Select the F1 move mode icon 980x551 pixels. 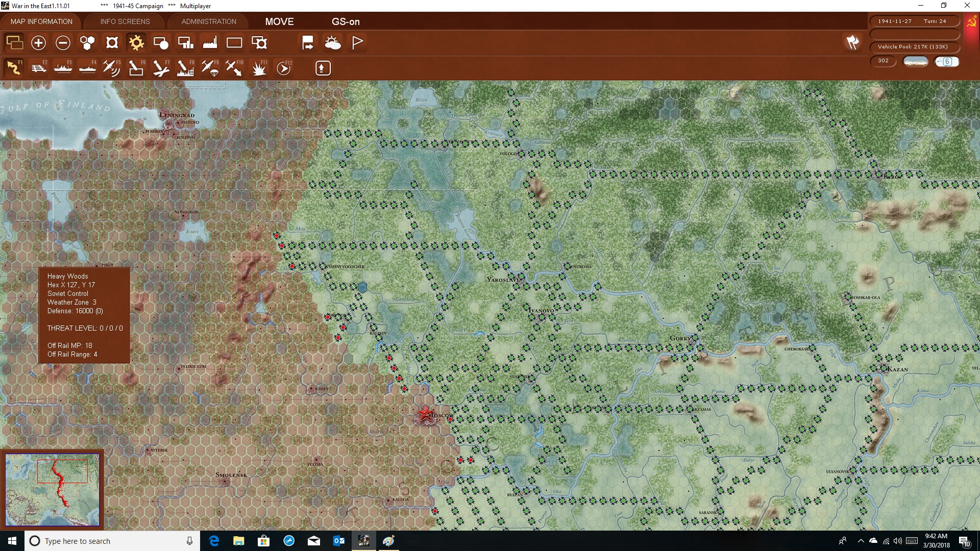pyautogui.click(x=14, y=68)
